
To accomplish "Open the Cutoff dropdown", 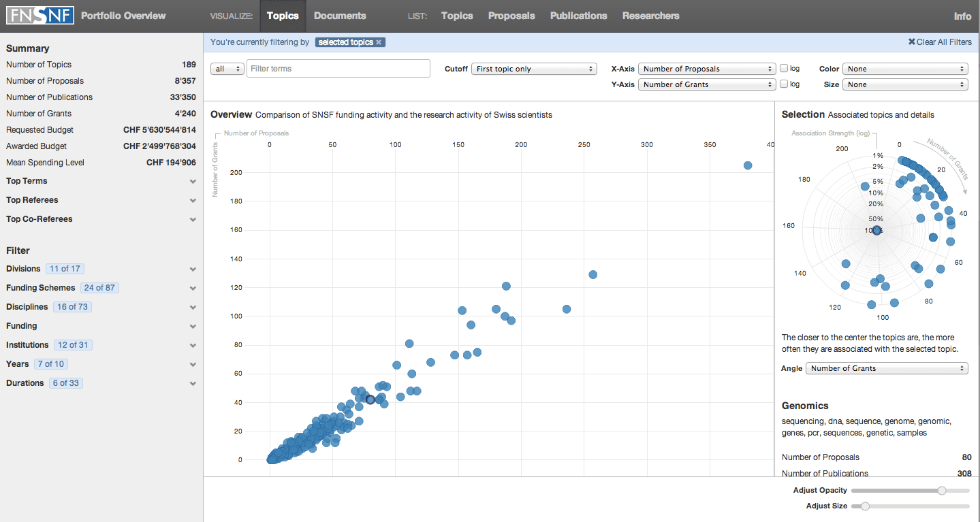I will coord(534,69).
